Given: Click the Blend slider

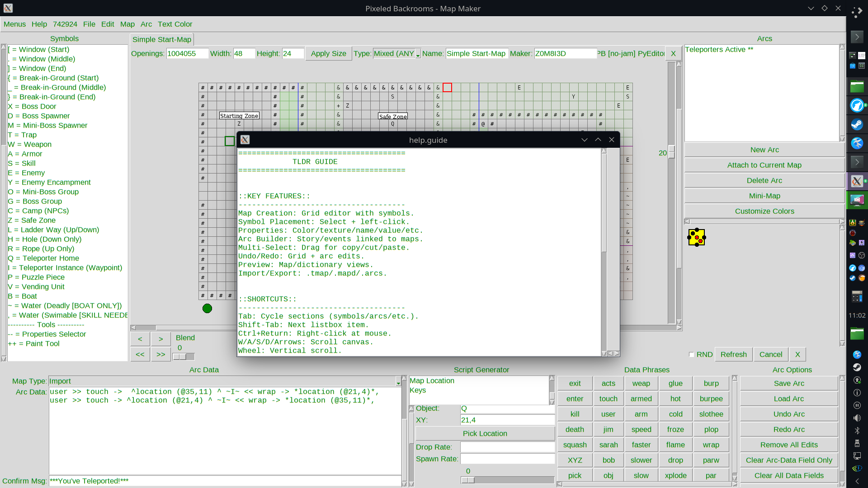Looking at the screenshot, I should point(183,357).
